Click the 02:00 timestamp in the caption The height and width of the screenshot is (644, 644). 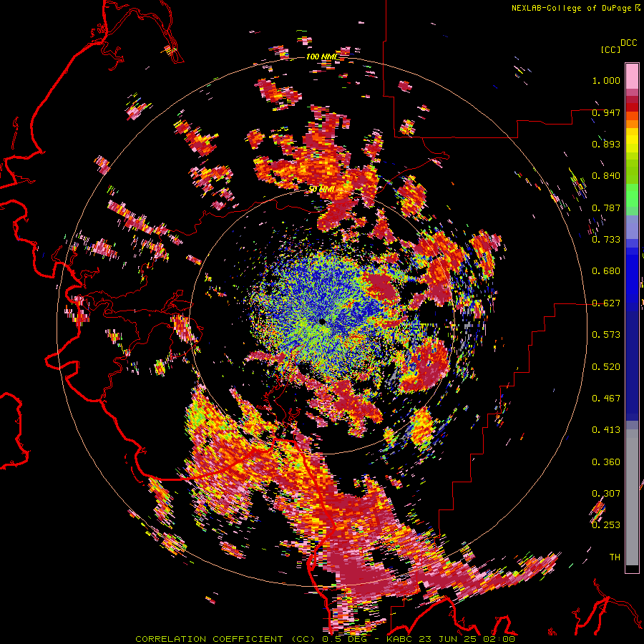pos(499,639)
